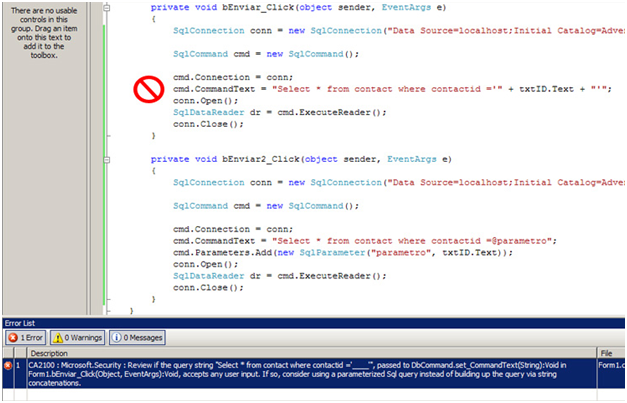Click the empty toolbox group message text
Image resolution: width=627 pixels, height=403 pixels.
(44, 33)
